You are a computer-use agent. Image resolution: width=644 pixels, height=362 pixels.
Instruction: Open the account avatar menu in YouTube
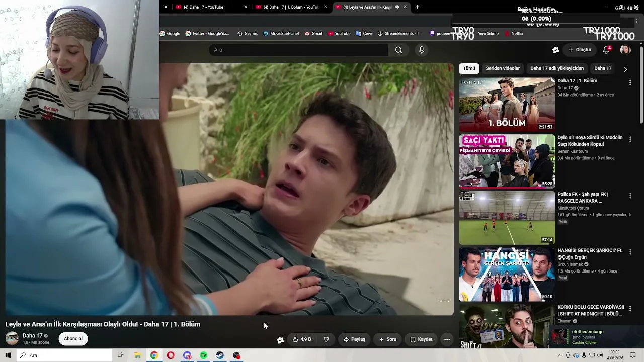click(625, 50)
